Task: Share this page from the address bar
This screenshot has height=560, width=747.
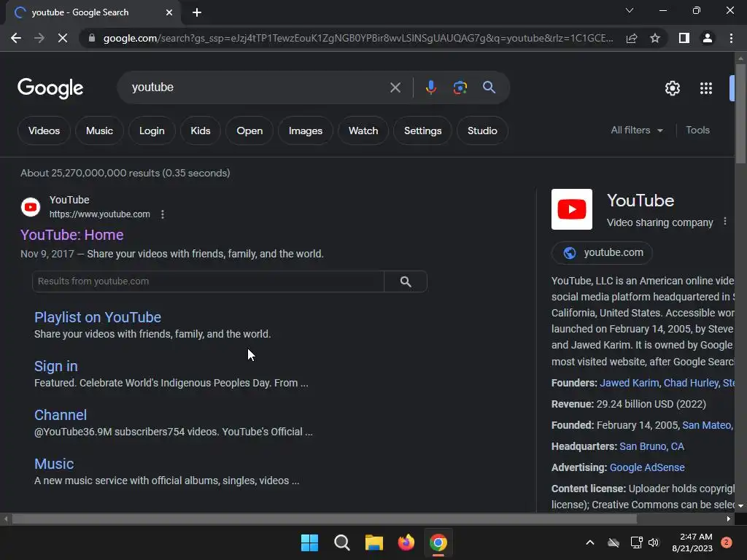Action: [632, 38]
